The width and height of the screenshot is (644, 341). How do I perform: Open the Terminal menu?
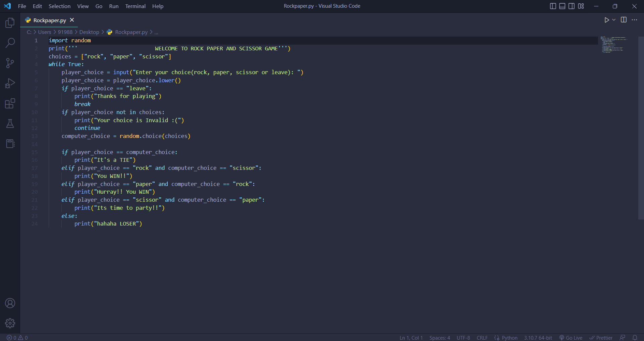[x=135, y=6]
